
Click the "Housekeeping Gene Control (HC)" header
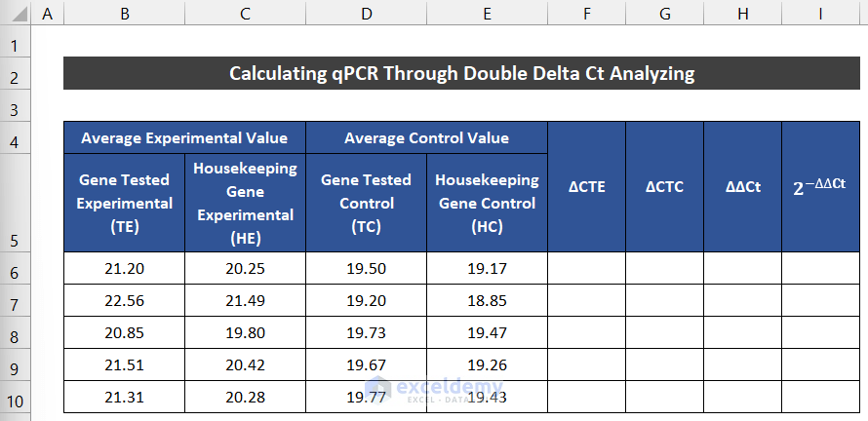[x=487, y=203]
